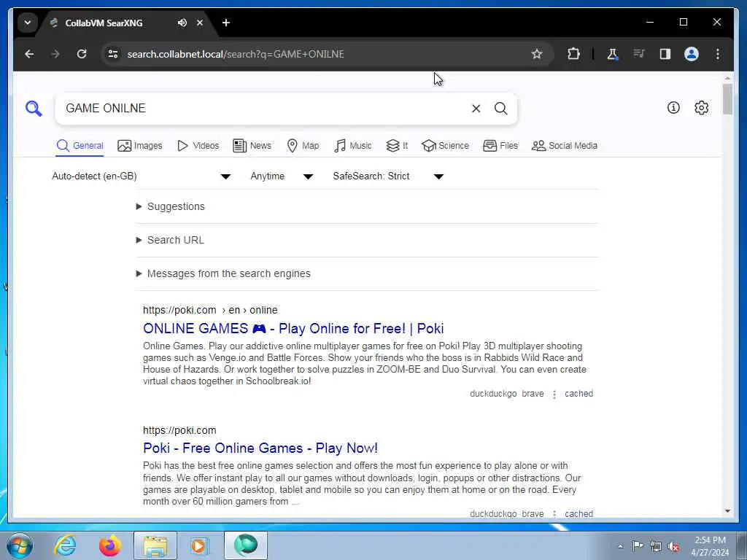The image size is (747, 560).
Task: Go back in browser history
Action: point(29,54)
